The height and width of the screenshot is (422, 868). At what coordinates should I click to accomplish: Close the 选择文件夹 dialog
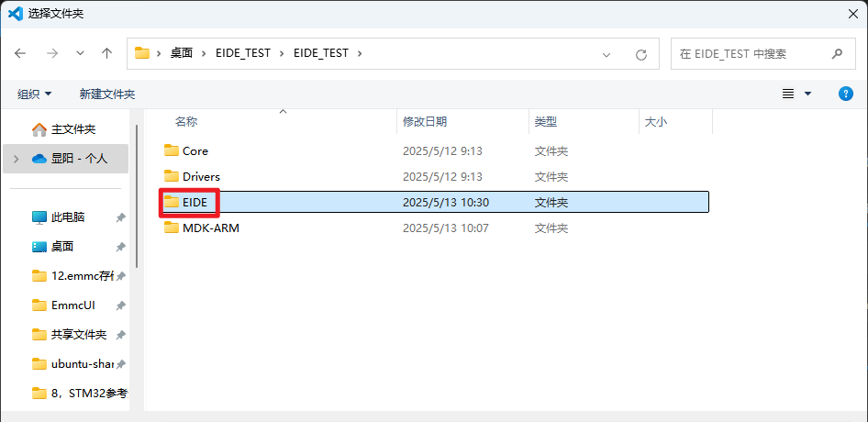tap(853, 13)
